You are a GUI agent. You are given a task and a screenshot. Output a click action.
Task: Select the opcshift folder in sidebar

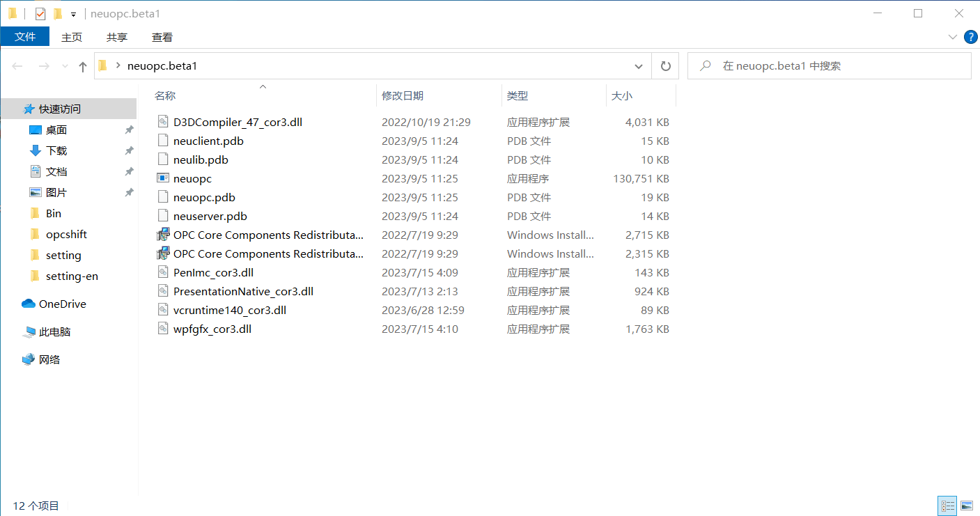coord(66,234)
